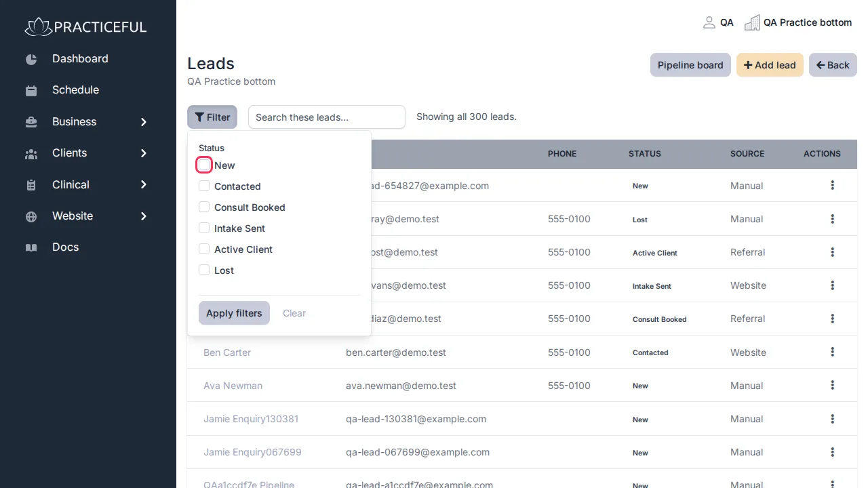
Task: Click the SOURCE column header
Action: tap(747, 154)
